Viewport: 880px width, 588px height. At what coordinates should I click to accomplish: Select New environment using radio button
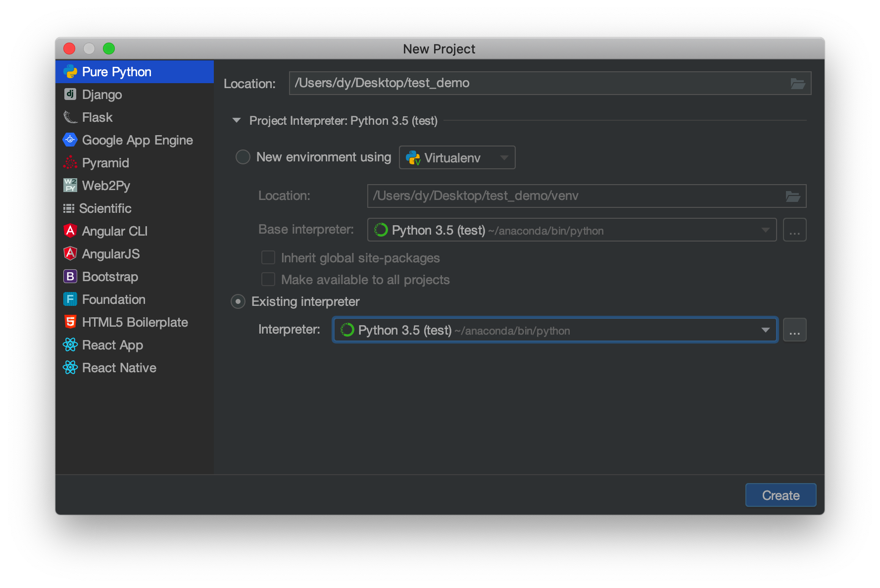click(x=243, y=157)
